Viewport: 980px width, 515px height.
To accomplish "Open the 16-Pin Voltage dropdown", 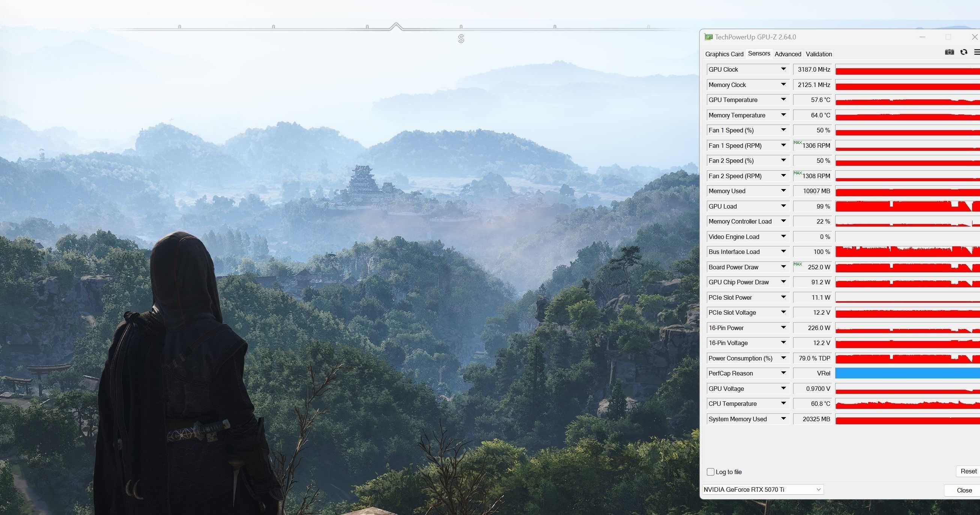I will (x=783, y=343).
